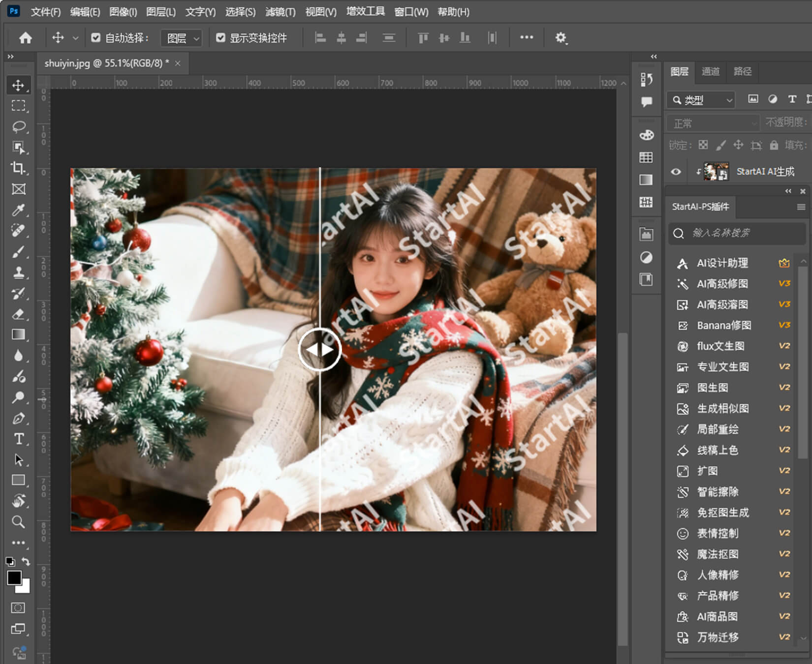Select the Brush tool
Screen dimensions: 812x664
[19, 252]
